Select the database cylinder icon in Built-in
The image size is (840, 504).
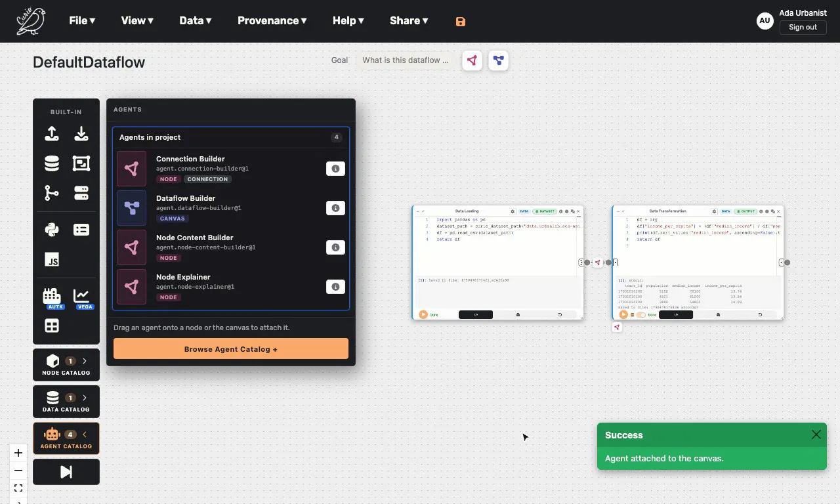(52, 163)
